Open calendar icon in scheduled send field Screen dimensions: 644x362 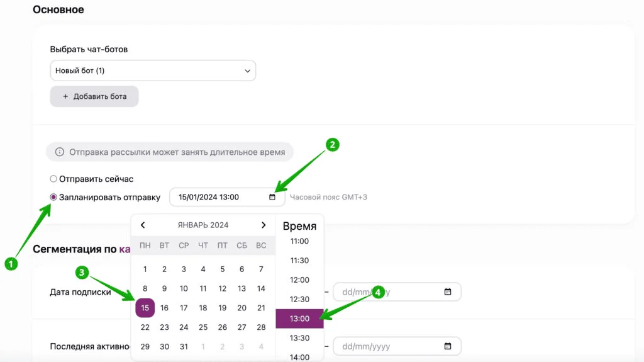272,197
